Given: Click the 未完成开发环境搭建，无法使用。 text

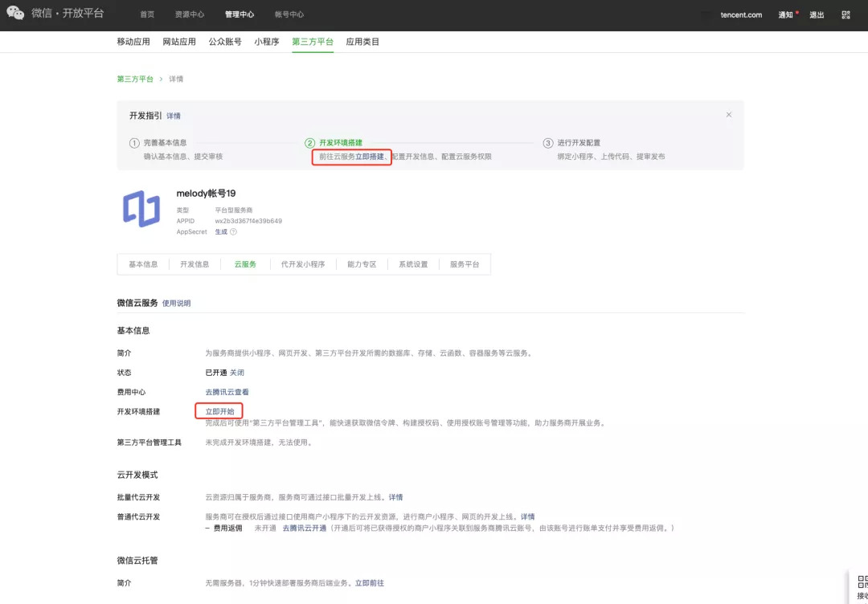Looking at the screenshot, I should 259,443.
